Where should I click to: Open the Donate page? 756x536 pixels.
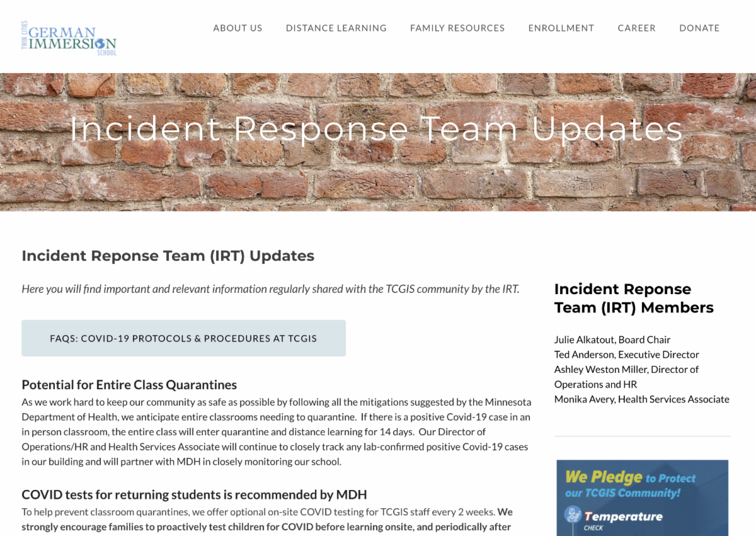click(699, 28)
